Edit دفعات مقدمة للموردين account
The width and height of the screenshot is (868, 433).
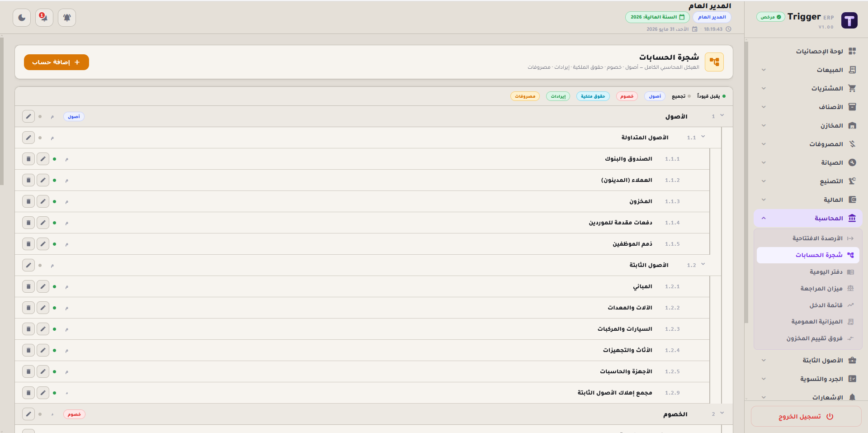click(x=43, y=223)
